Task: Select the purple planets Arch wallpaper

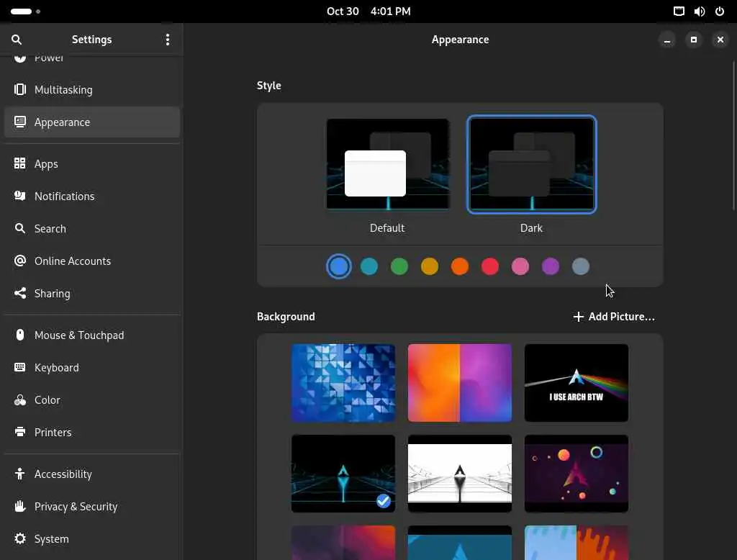Action: point(577,474)
